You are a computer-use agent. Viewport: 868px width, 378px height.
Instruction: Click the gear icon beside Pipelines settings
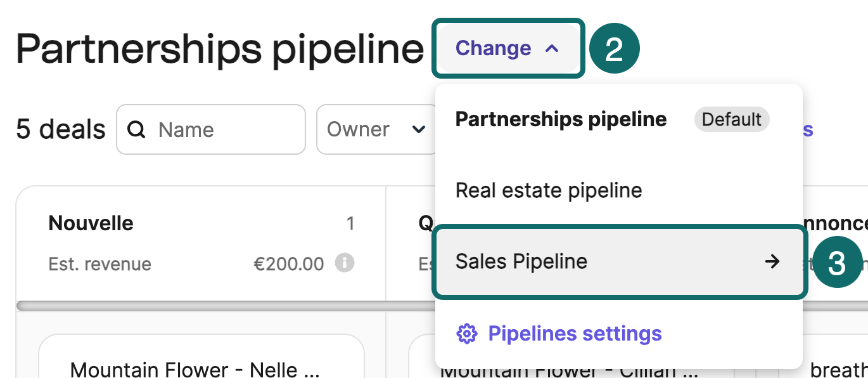point(468,333)
